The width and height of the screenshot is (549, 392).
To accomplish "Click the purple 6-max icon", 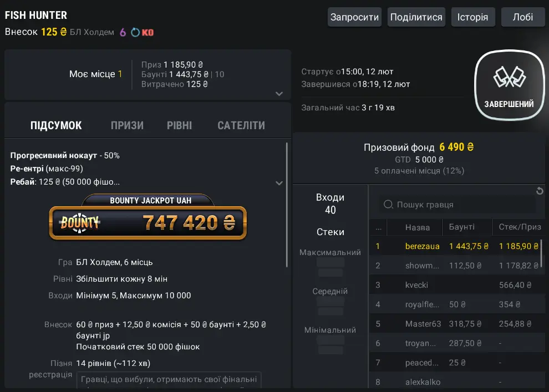I will tap(123, 32).
